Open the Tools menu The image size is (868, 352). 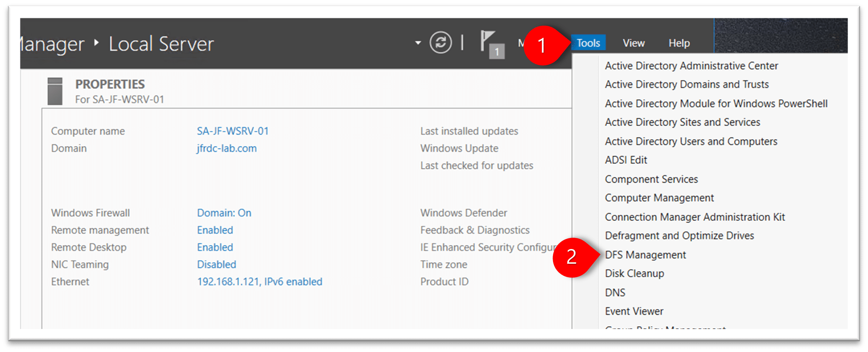point(588,43)
